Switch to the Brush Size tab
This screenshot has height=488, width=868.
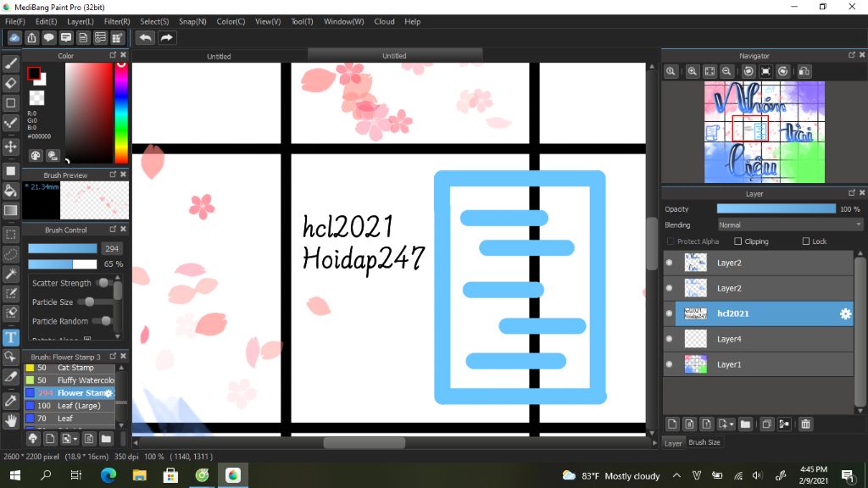704,442
